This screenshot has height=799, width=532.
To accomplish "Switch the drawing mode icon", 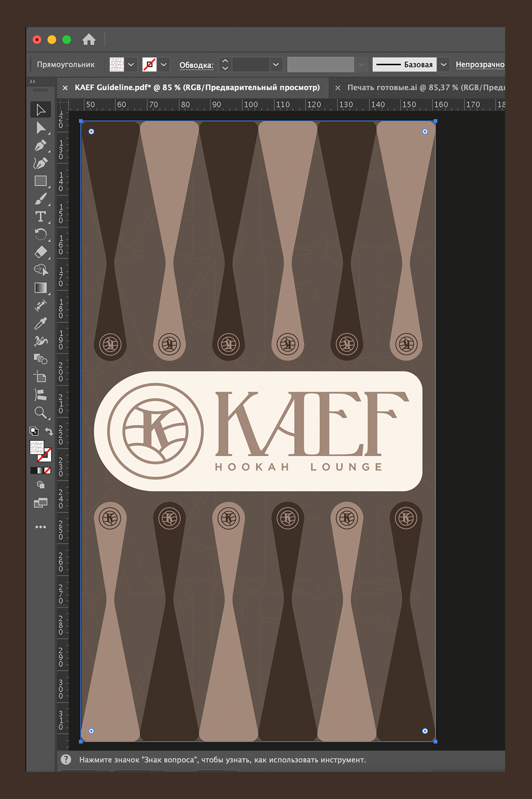I will click(41, 485).
